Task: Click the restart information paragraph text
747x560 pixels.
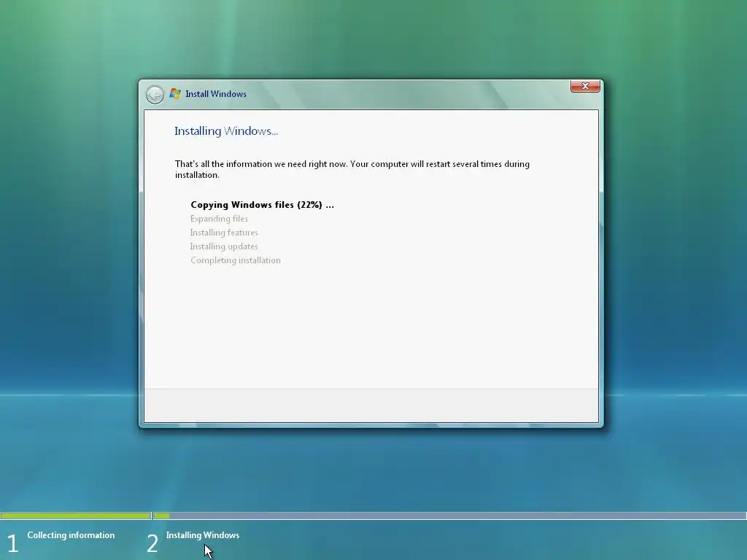Action: (x=352, y=169)
